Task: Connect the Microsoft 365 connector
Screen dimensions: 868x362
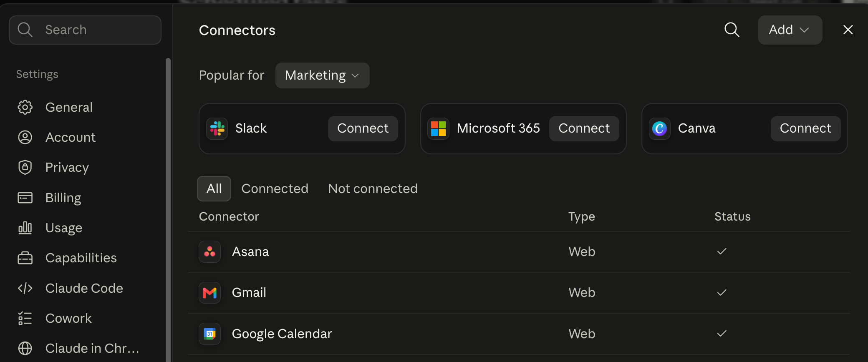Action: click(x=584, y=128)
